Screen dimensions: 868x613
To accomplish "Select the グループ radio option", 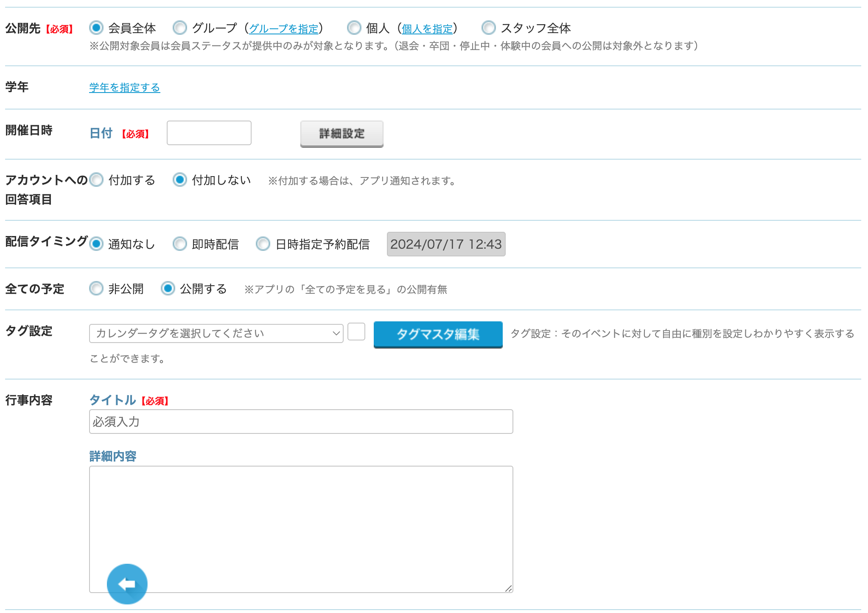I will click(180, 28).
